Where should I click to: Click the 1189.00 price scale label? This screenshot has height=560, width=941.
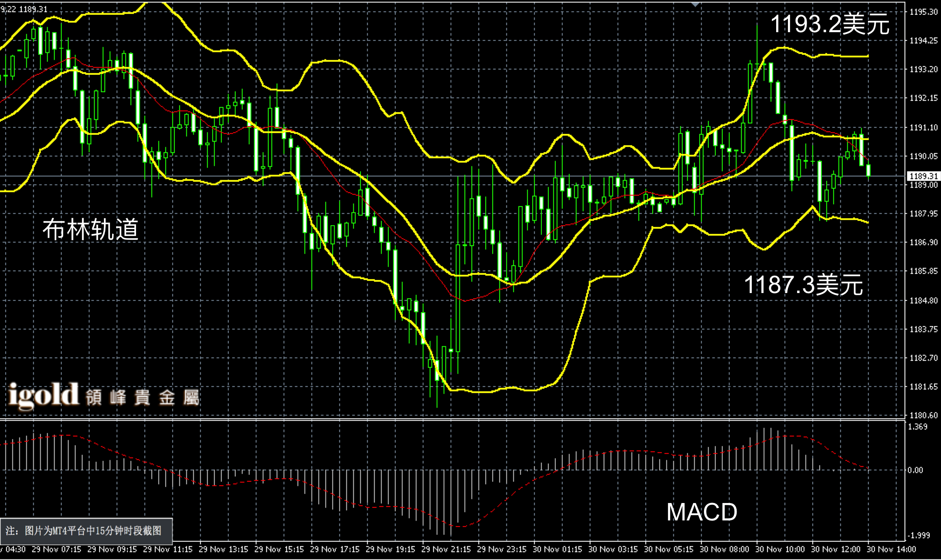[924, 185]
